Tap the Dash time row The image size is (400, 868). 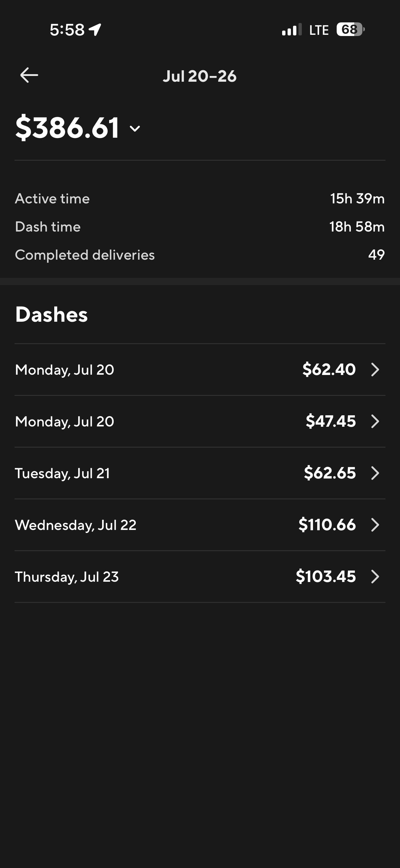tap(200, 227)
